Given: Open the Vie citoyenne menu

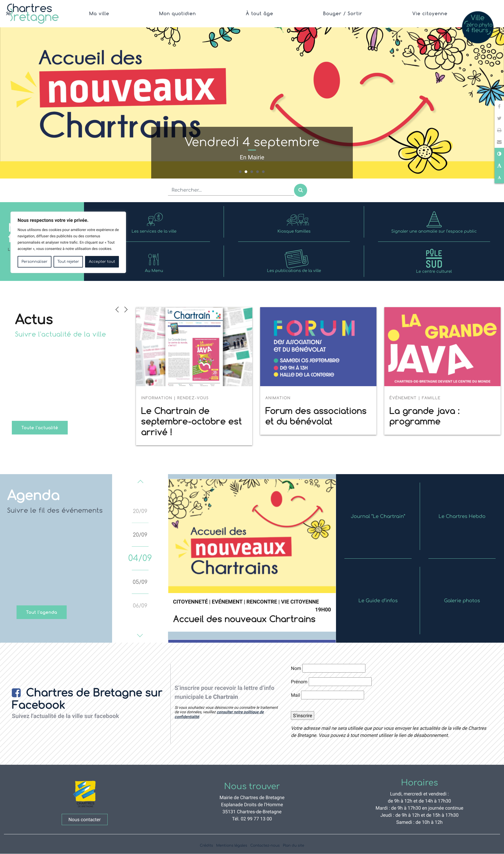Looking at the screenshot, I should 430,14.
